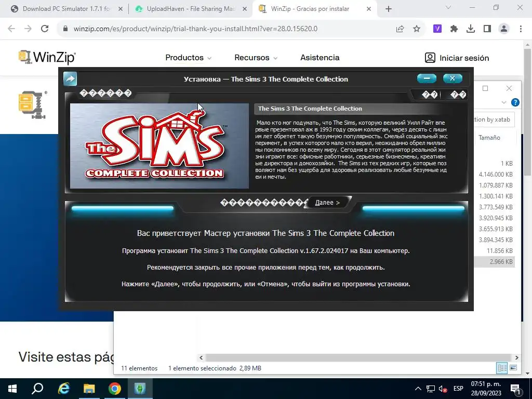Click the search box showing 'tion by xatab'
Image resolution: width=532 pixels, height=399 pixels.
[x=494, y=119]
